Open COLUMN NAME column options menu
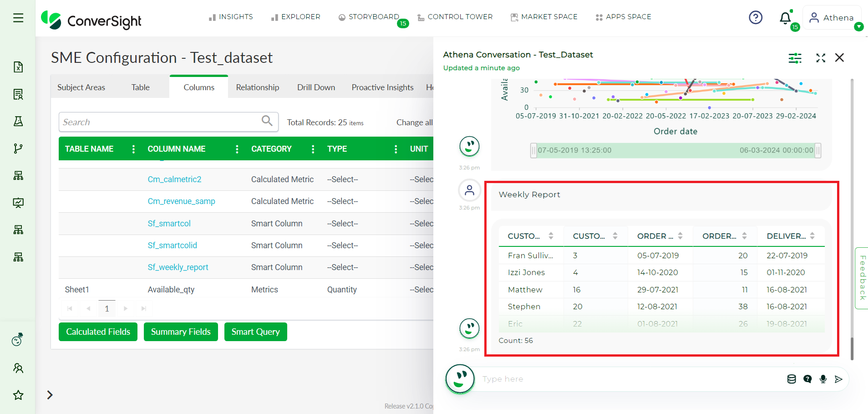 pos(237,149)
